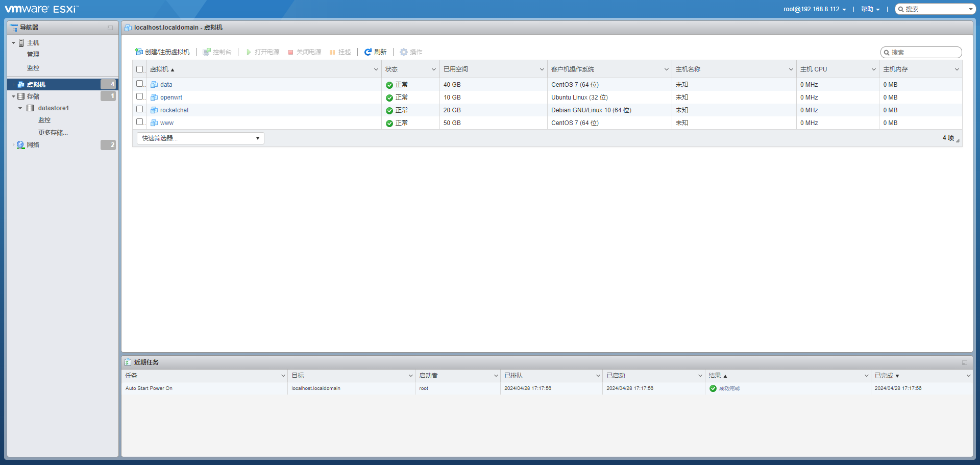The width and height of the screenshot is (980, 465).
Task: Click the storage icon in navigator
Action: 21,96
